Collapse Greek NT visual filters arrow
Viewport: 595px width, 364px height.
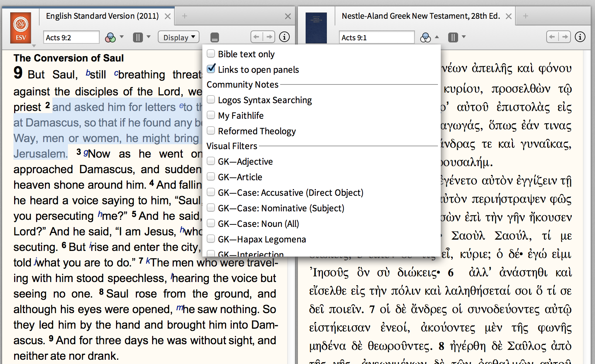click(x=437, y=37)
